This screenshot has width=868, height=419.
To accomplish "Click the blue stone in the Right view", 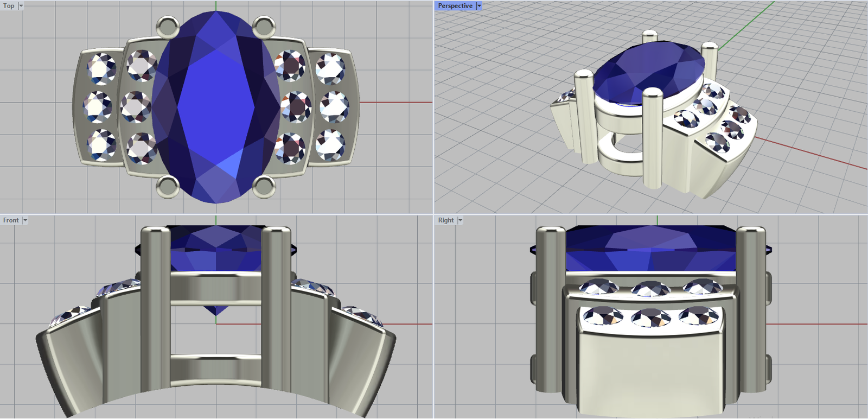I will [651, 250].
